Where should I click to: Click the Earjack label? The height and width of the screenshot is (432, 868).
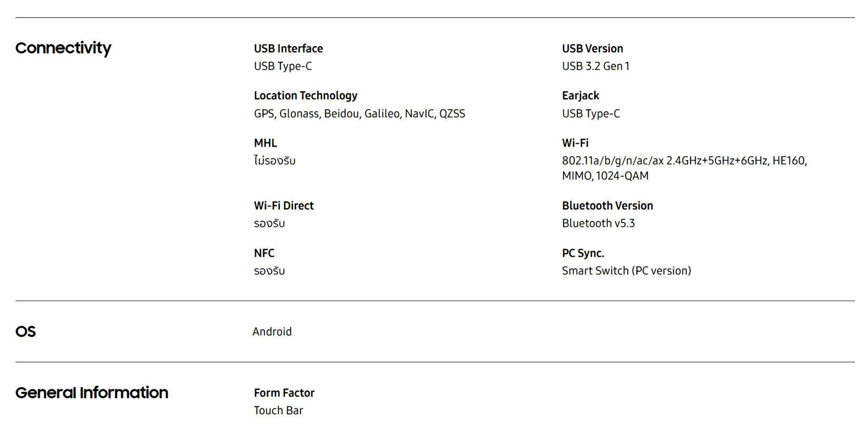(581, 95)
